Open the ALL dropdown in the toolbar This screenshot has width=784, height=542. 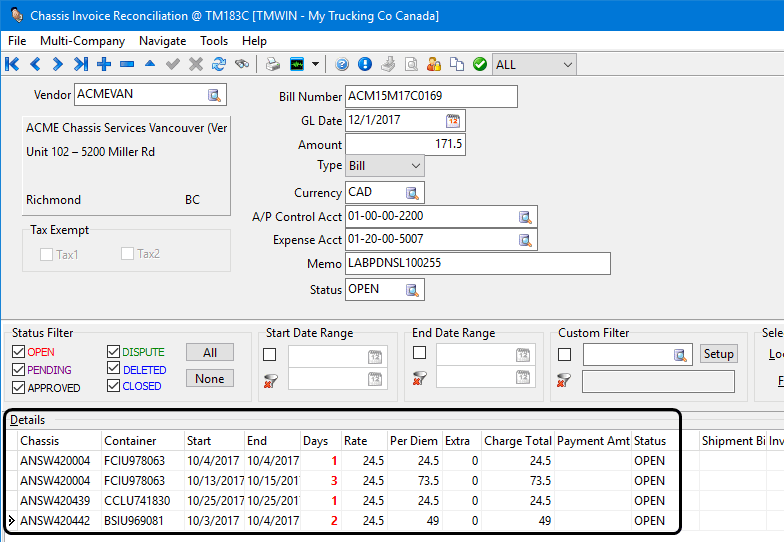pos(567,64)
